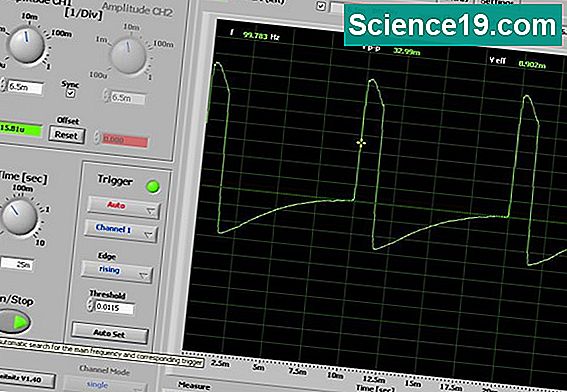Open the Edge rising dropdown
Image resolution: width=567 pixels, height=392 pixels.
pyautogui.click(x=117, y=271)
